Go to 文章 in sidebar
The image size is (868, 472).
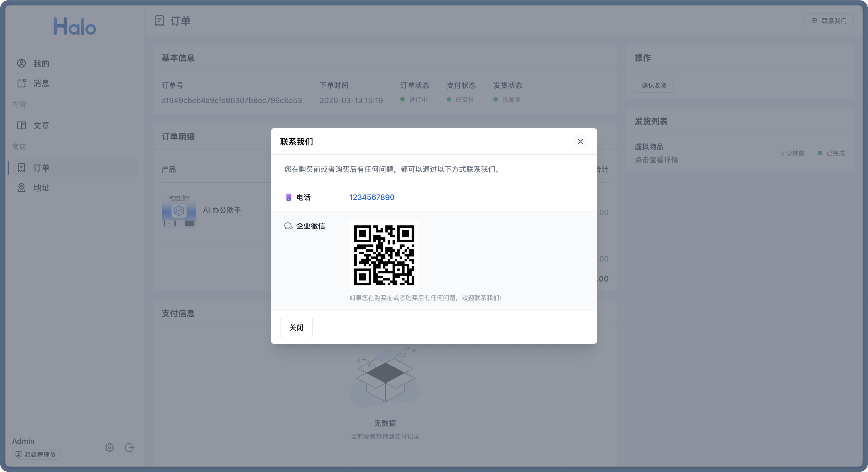[x=41, y=126]
